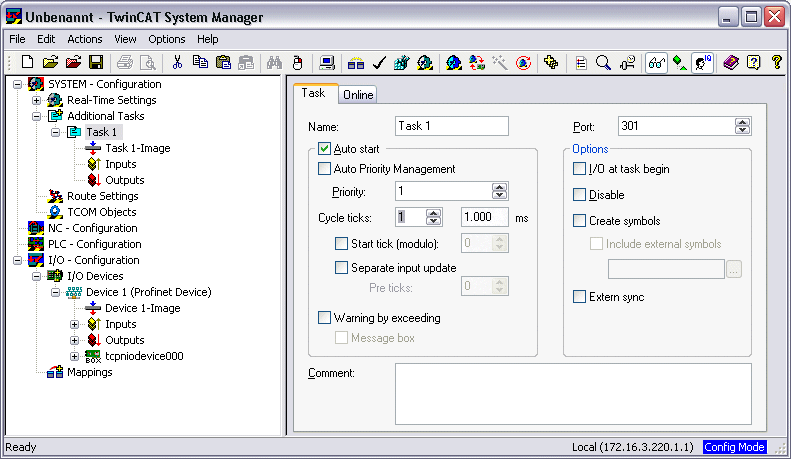Click the Cut scissors icon

(177, 63)
